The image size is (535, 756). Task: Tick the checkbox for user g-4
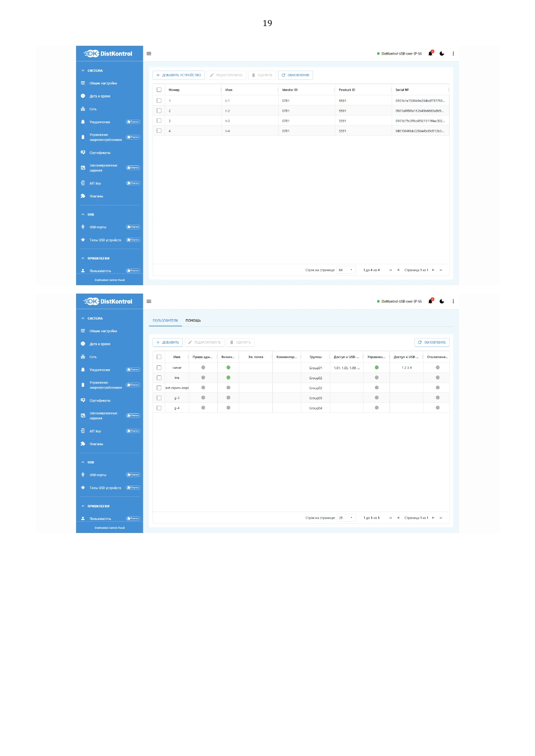159,408
